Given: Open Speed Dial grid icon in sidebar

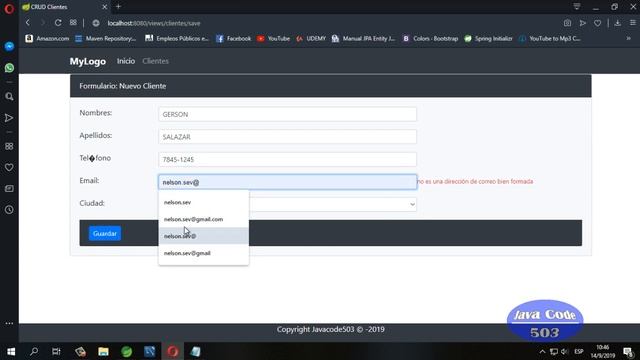Looking at the screenshot, I should [9, 147].
